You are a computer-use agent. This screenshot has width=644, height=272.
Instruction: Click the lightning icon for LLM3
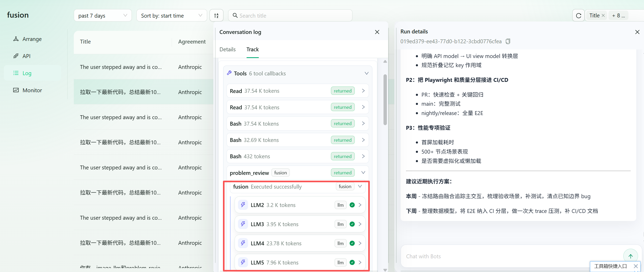pyautogui.click(x=243, y=224)
